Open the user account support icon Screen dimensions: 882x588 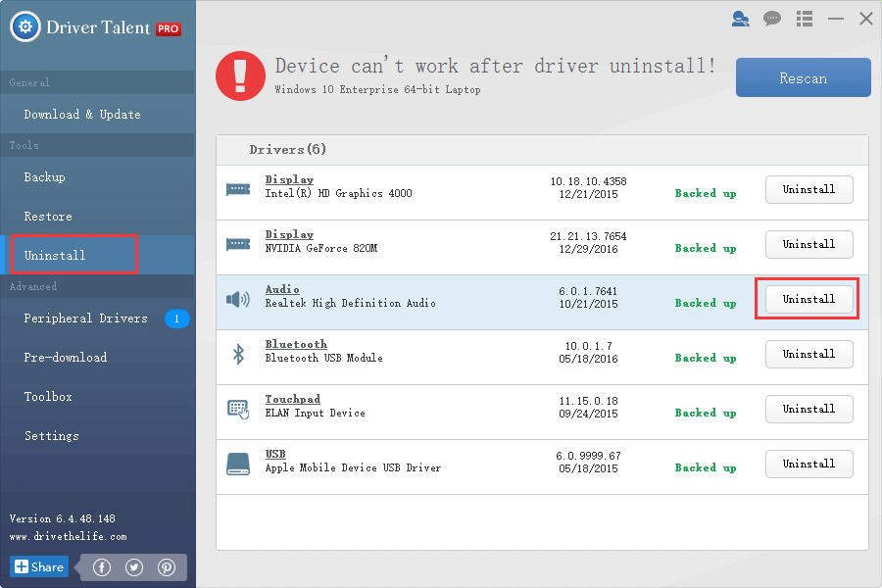pyautogui.click(x=740, y=20)
